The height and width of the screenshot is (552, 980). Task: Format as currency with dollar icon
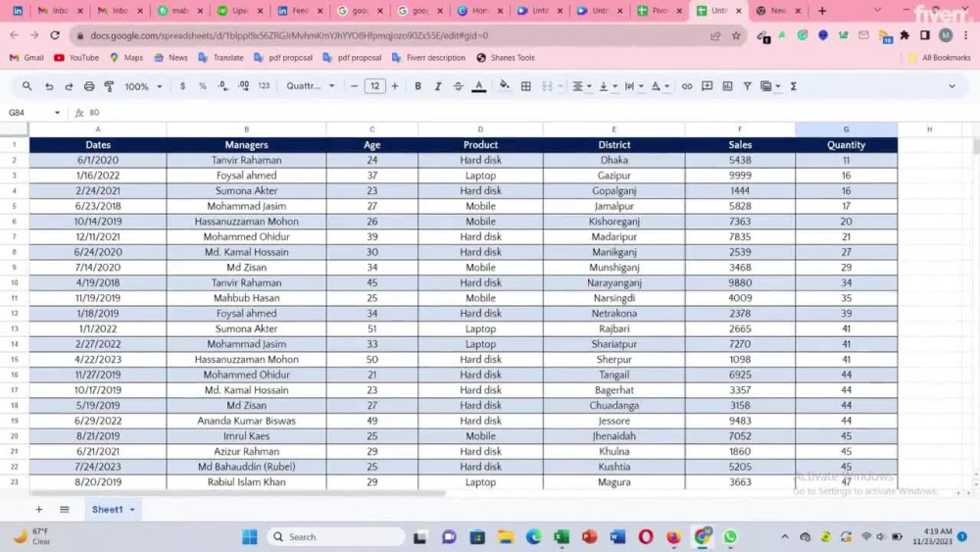[x=182, y=86]
